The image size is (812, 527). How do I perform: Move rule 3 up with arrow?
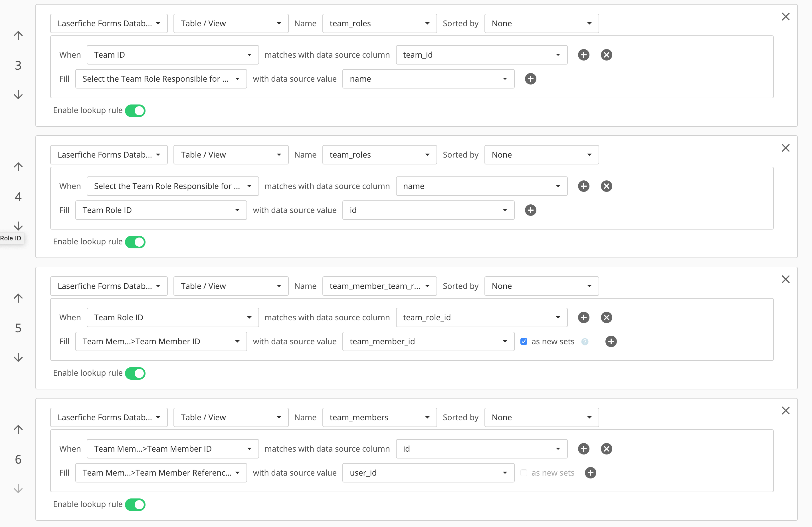point(19,35)
